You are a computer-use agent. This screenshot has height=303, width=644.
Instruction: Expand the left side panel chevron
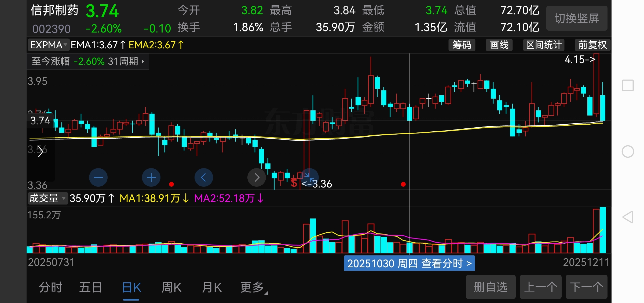(41, 152)
